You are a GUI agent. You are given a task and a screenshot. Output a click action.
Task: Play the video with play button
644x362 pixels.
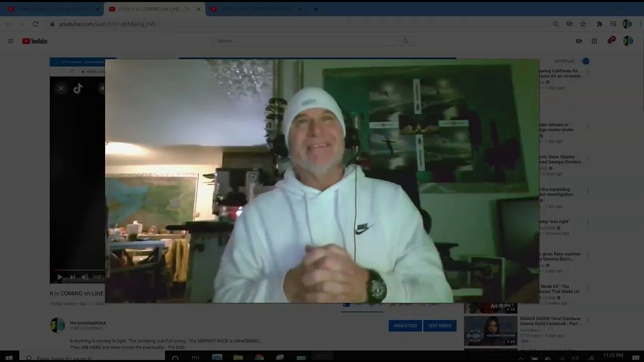(60, 277)
